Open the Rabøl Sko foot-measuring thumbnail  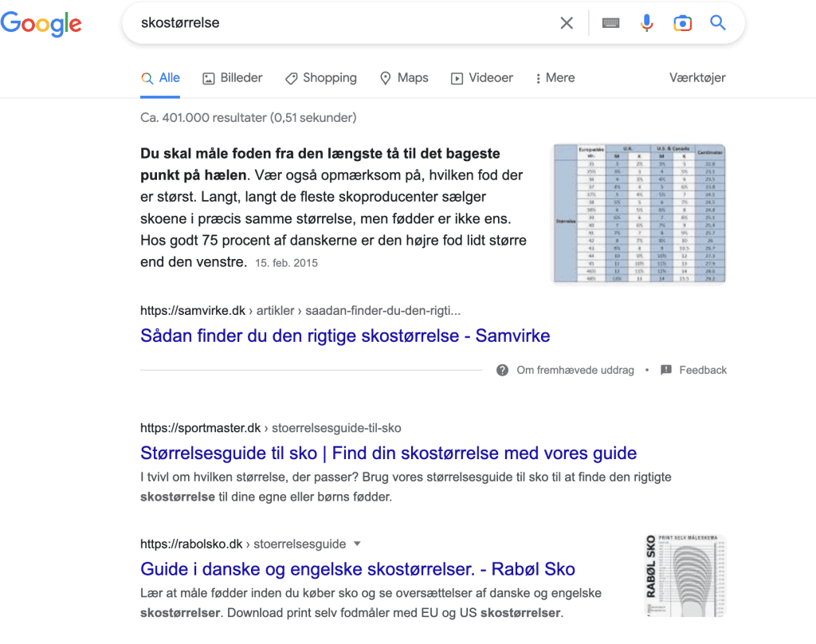(x=685, y=575)
